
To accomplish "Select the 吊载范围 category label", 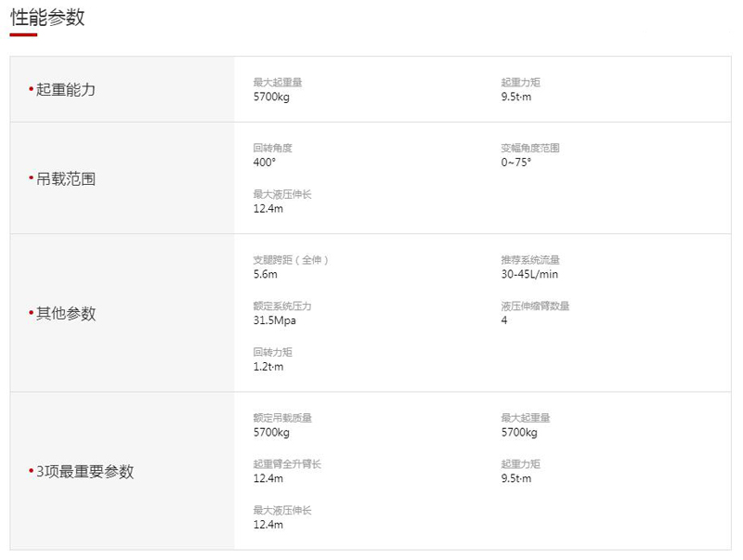I will pyautogui.click(x=65, y=179).
